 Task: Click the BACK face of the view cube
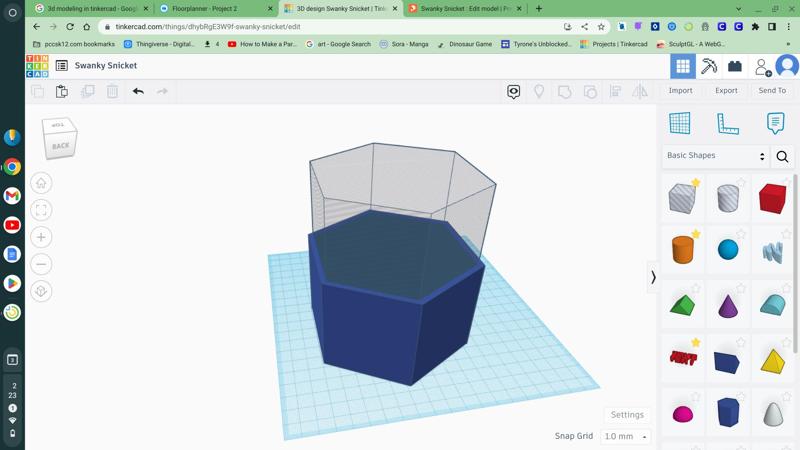click(x=60, y=146)
